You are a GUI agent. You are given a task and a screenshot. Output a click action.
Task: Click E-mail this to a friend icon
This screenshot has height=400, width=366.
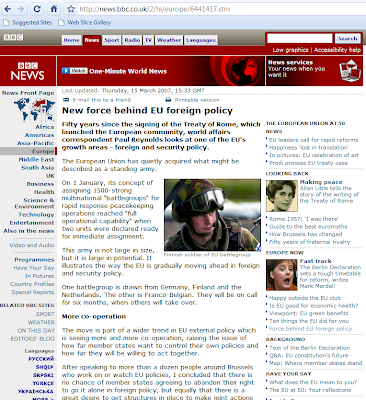pyautogui.click(x=66, y=100)
